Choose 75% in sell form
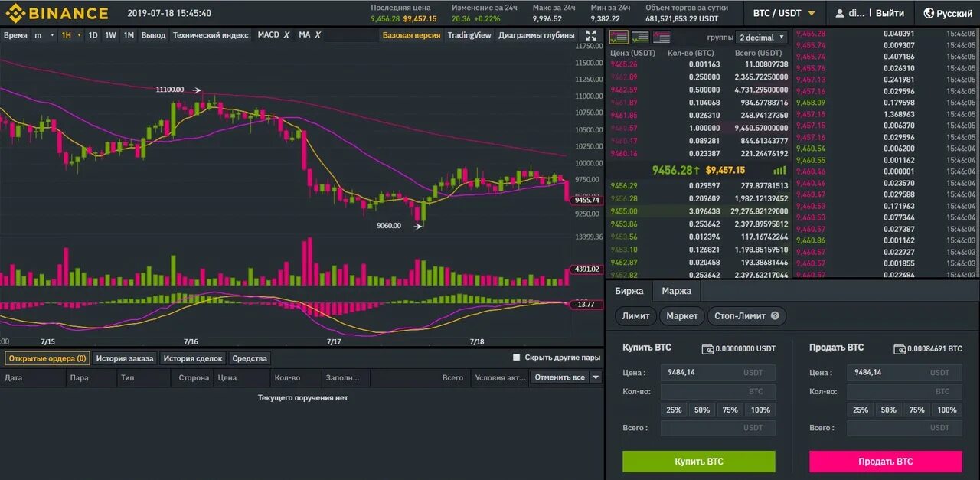The height and width of the screenshot is (480, 980). [916, 410]
